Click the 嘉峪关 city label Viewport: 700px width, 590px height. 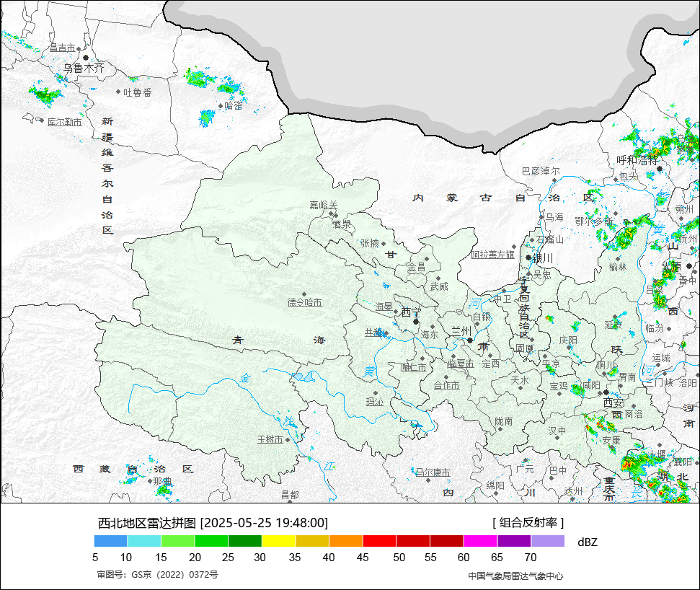click(324, 205)
